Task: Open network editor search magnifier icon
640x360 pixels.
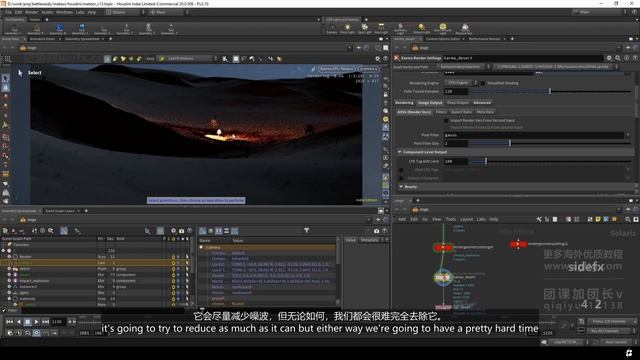Action: coord(627,220)
